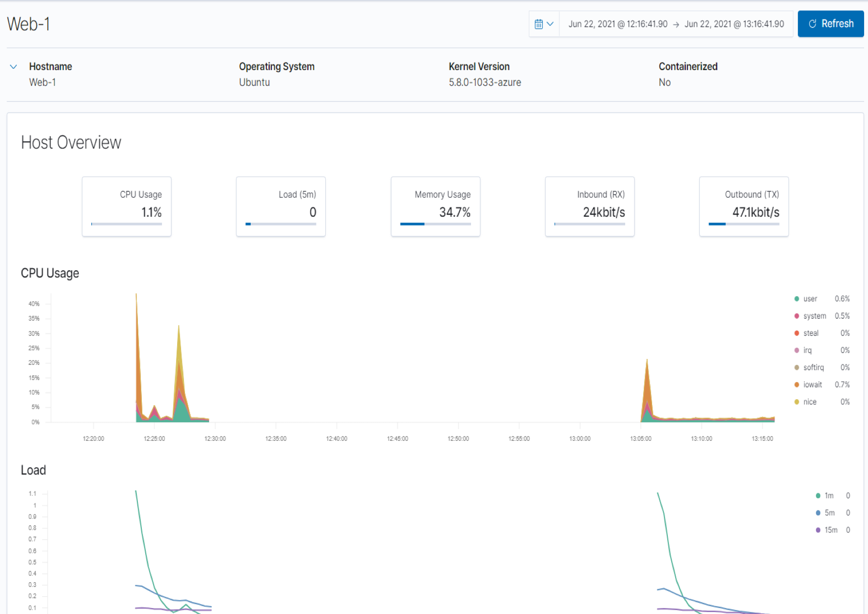Click the start date Jun 22 12:16:41.90
Screen dimensions: 868x614
[617, 23]
